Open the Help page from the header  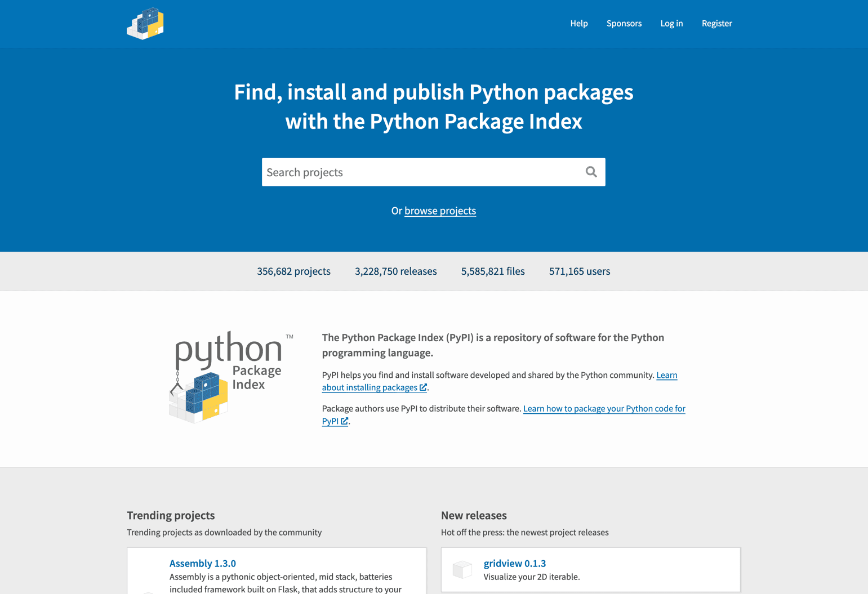(x=578, y=23)
